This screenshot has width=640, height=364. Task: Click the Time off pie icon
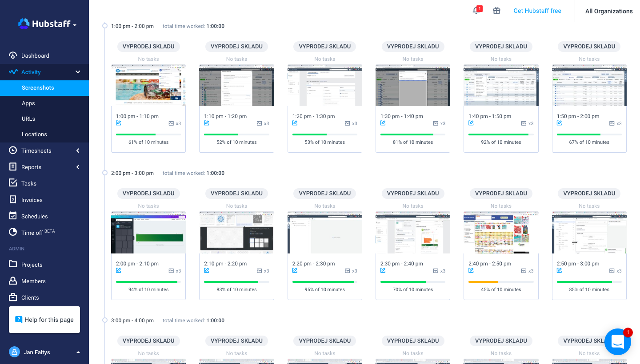[13, 233]
